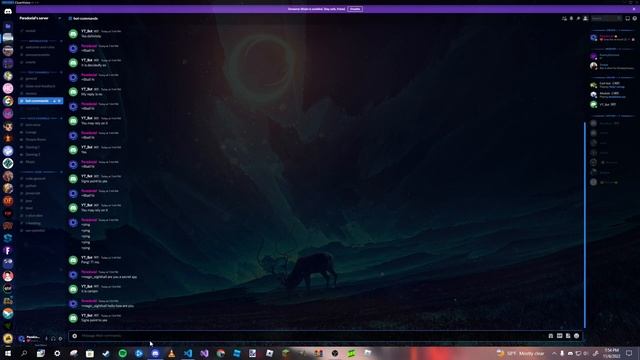Open User Settings gear
This screenshot has width=640, height=360.
coord(60,338)
